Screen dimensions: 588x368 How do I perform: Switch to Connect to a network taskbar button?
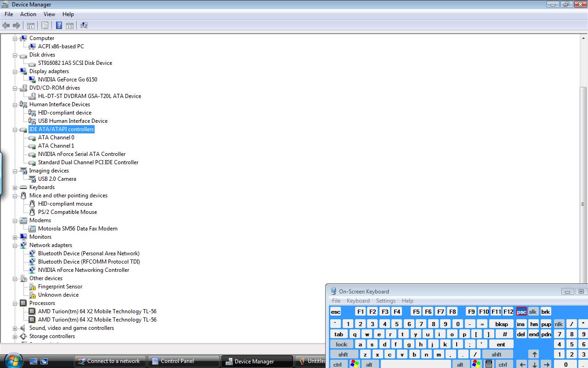[x=109, y=361]
